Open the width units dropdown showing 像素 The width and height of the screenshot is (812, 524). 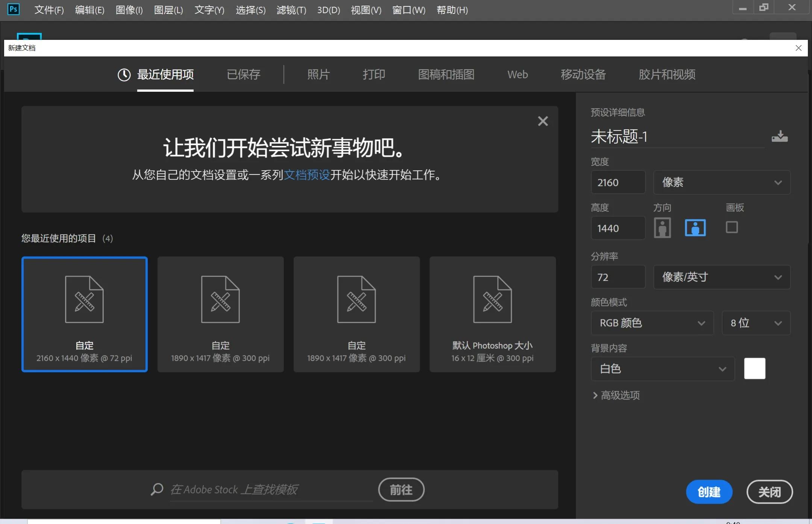pyautogui.click(x=721, y=182)
